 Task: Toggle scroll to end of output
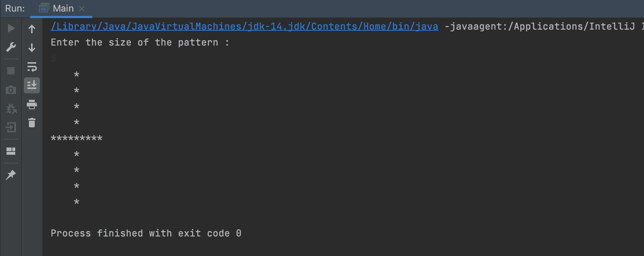pos(32,85)
